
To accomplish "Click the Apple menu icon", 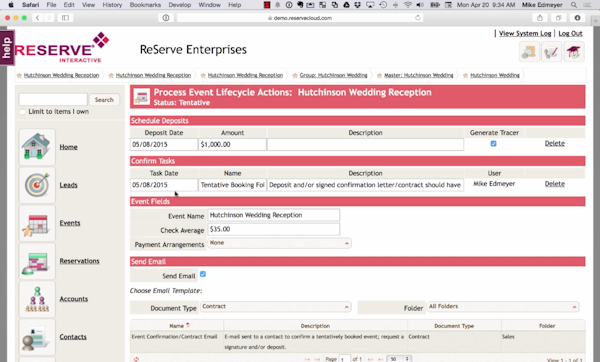I will pyautogui.click(x=11, y=5).
